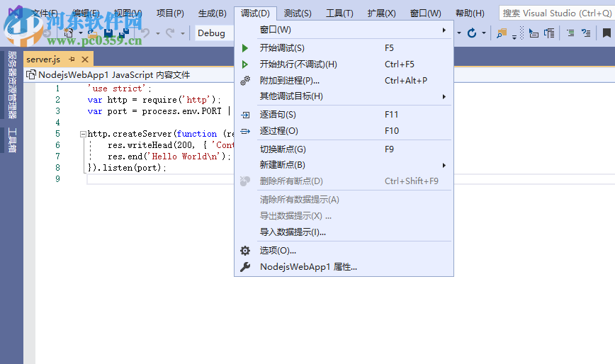Switch to the server.js editor tab

coord(43,59)
